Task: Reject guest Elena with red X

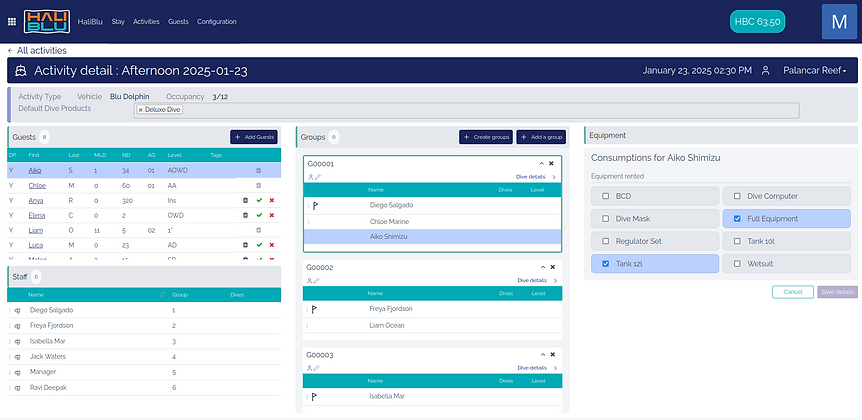Action: click(x=271, y=215)
